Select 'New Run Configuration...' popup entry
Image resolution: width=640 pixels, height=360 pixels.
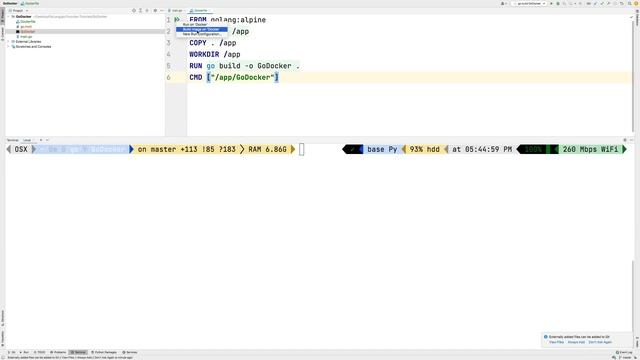tap(202, 34)
